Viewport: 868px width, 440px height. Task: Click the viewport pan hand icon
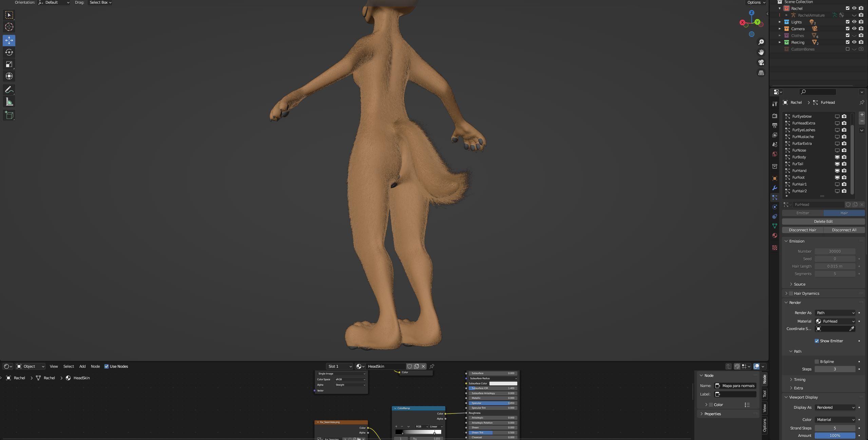pyautogui.click(x=761, y=52)
